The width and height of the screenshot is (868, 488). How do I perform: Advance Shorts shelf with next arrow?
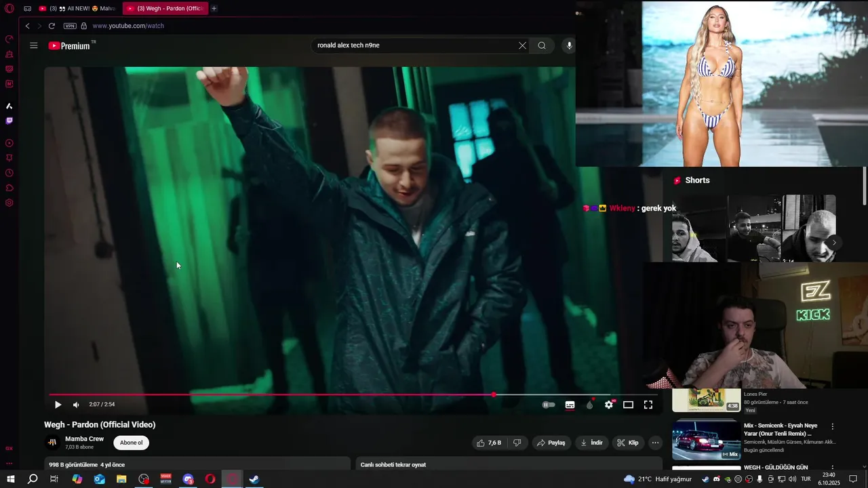pyautogui.click(x=834, y=243)
